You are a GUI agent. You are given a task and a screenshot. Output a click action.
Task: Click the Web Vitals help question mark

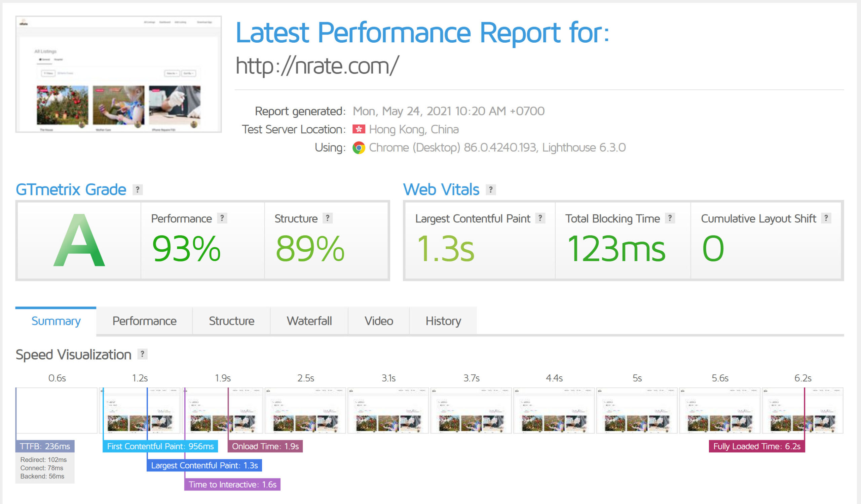tap(491, 190)
